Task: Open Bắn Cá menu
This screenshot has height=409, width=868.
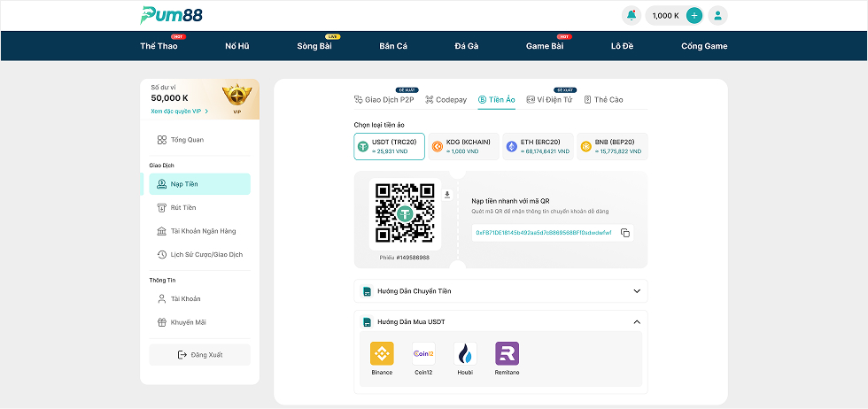Action: [393, 46]
